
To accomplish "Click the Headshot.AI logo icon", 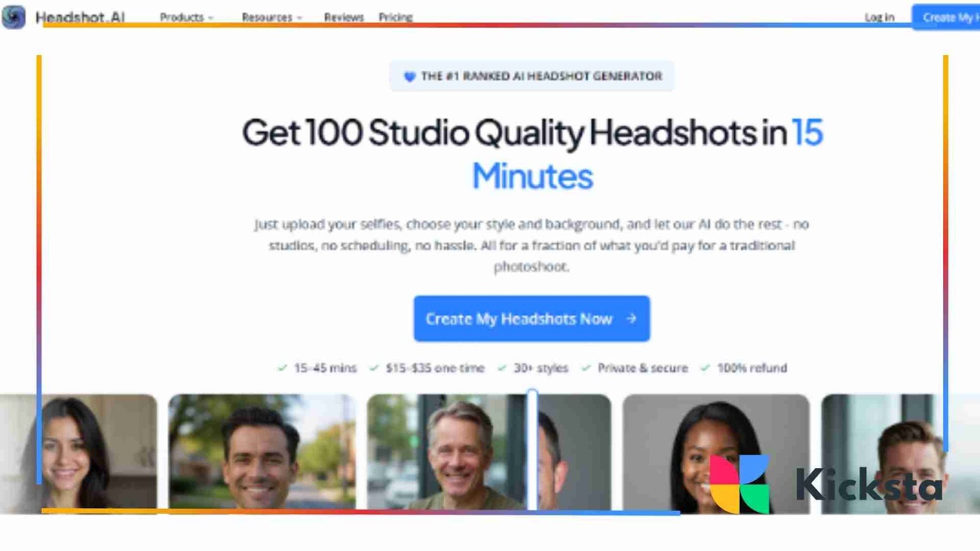I will [13, 17].
